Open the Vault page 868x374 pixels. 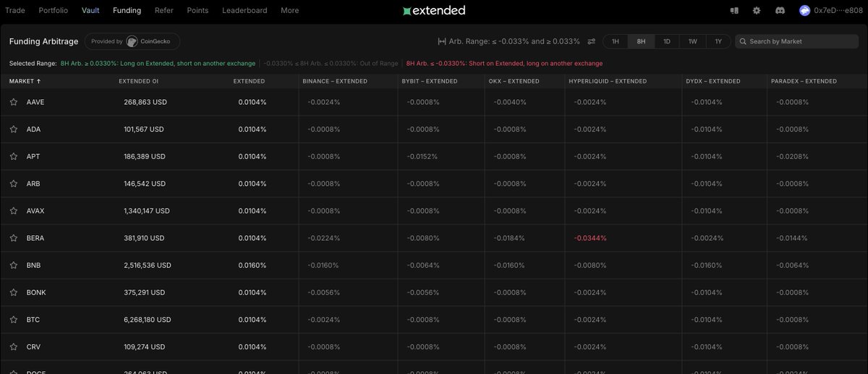click(x=90, y=11)
